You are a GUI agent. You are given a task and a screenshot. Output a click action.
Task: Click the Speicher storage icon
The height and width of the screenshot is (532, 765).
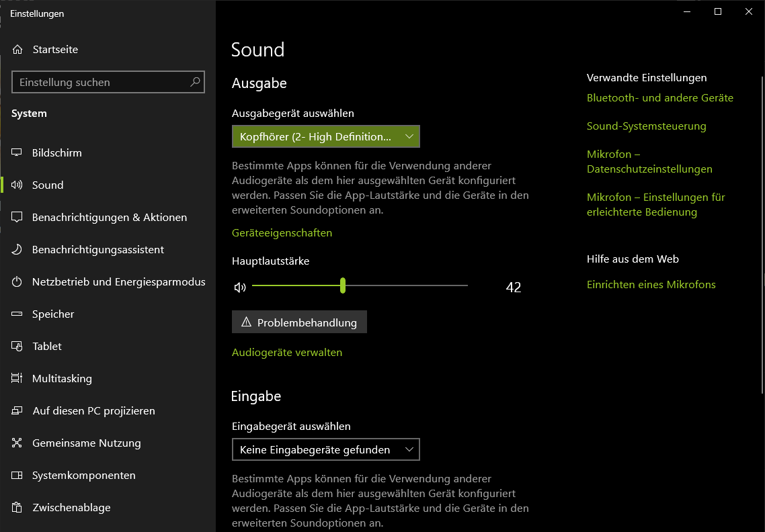point(17,314)
